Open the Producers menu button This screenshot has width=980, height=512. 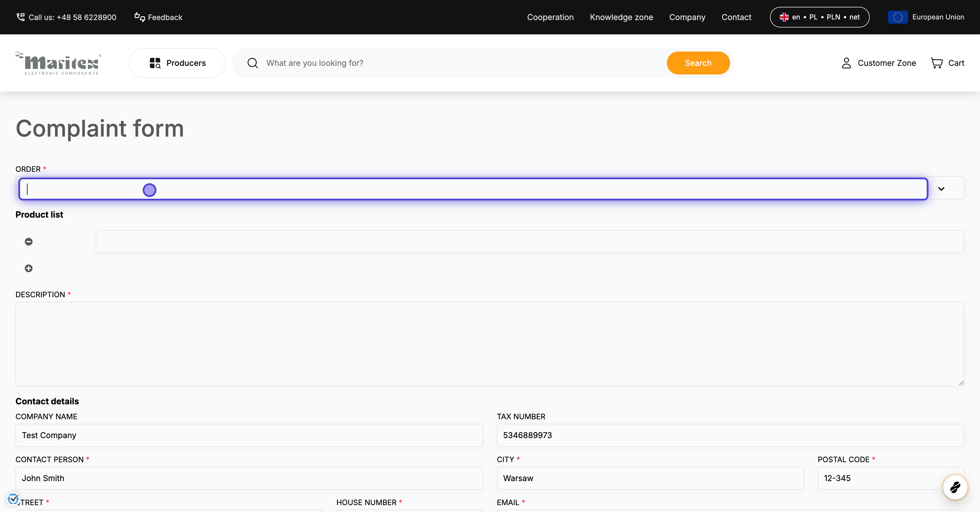pyautogui.click(x=177, y=63)
